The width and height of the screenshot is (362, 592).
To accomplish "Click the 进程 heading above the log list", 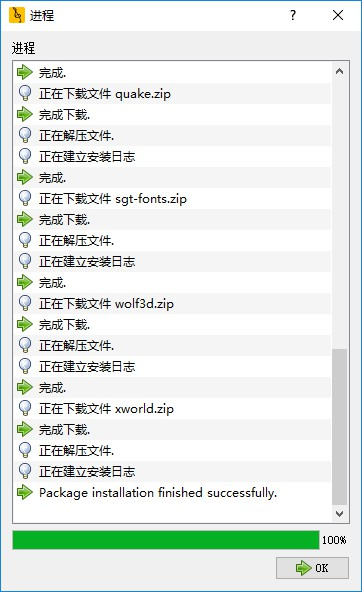I will [23, 48].
